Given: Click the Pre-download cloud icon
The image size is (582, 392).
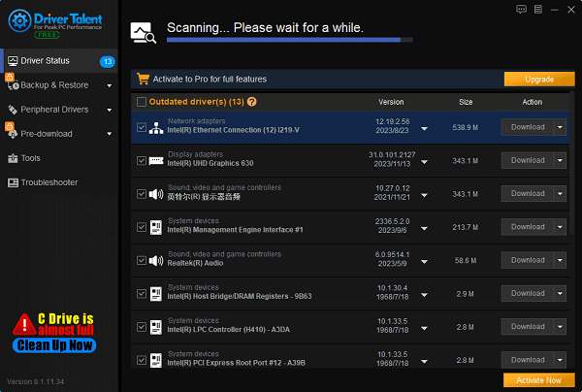Looking at the screenshot, I should pos(13,134).
